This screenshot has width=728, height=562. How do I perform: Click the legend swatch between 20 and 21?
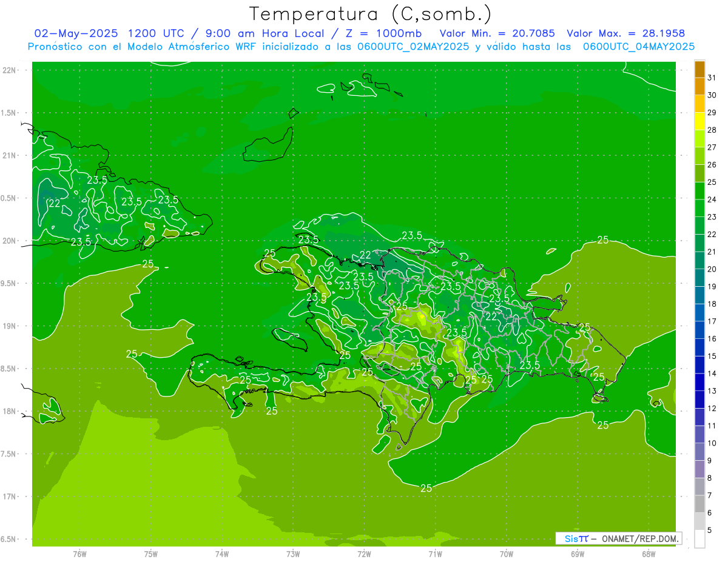pos(699,260)
